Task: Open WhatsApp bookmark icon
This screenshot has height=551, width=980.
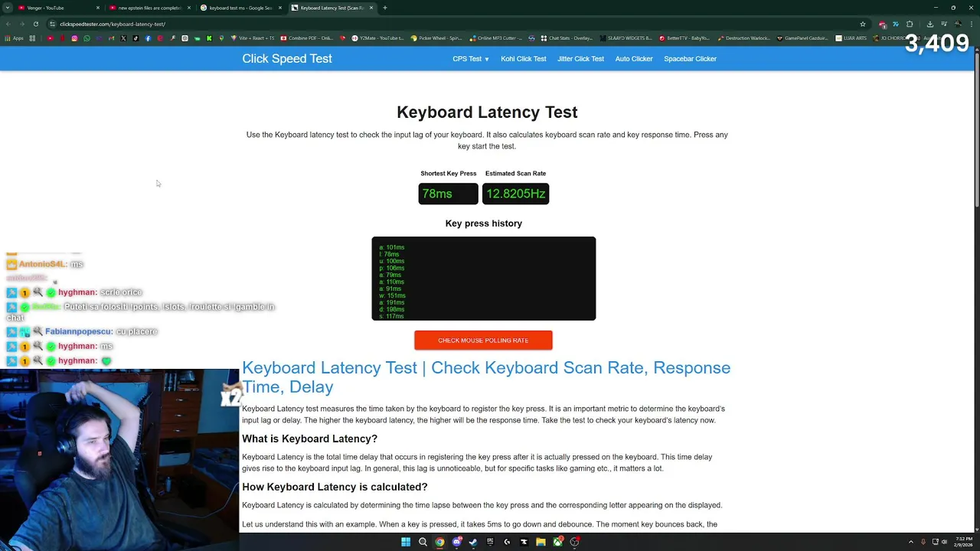Action: (87, 38)
